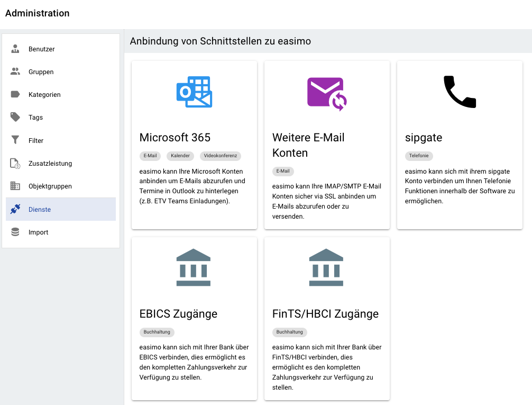Click the EBICS bank building icon
This screenshot has height=405, width=532.
coord(194,267)
